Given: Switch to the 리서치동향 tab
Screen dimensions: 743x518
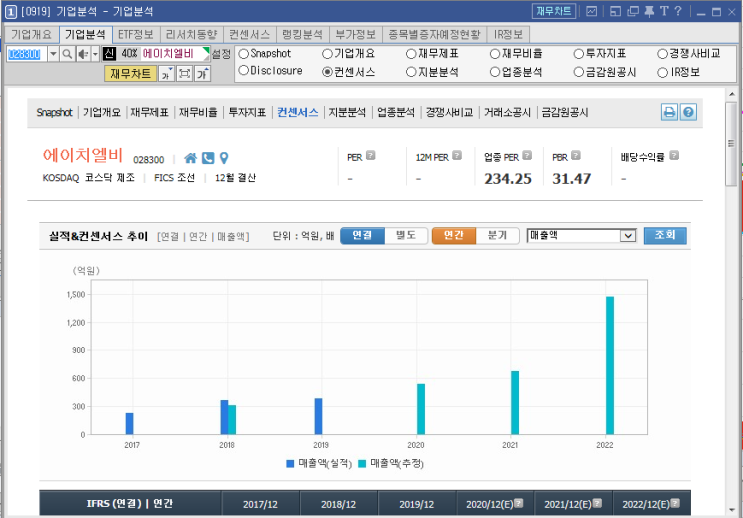Looking at the screenshot, I should 191,35.
